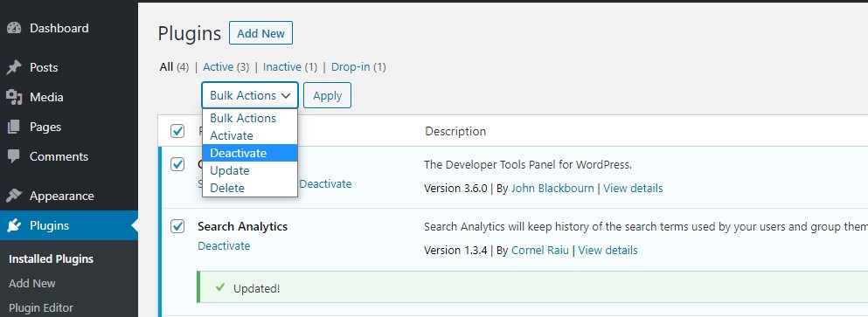This screenshot has height=317, width=868.
Task: Click "The Developer Tools Panel for WordPress." text
Action: point(528,164)
